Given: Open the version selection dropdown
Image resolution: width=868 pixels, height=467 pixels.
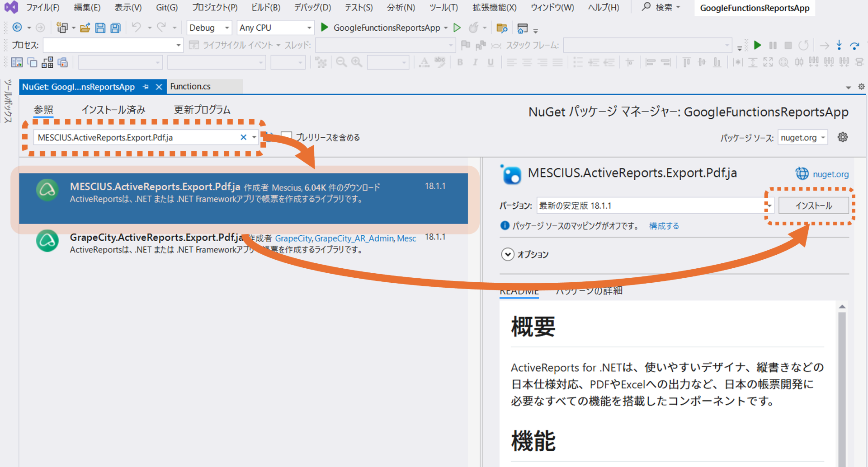Looking at the screenshot, I should click(x=656, y=205).
